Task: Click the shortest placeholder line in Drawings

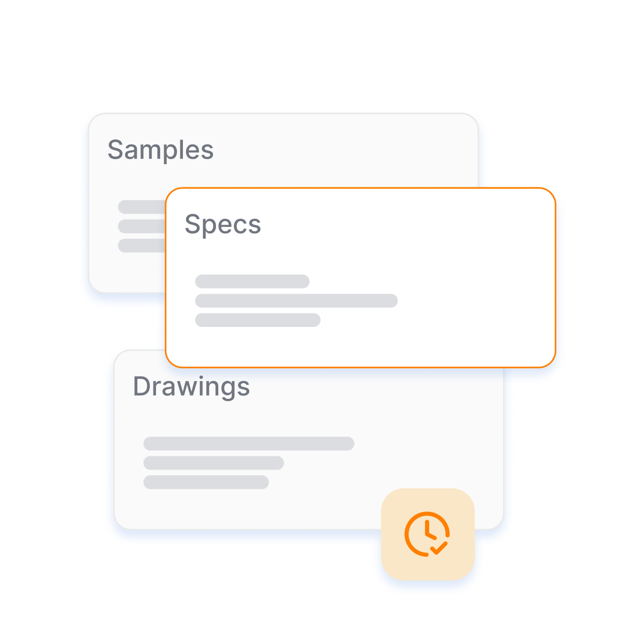Action: (x=206, y=482)
